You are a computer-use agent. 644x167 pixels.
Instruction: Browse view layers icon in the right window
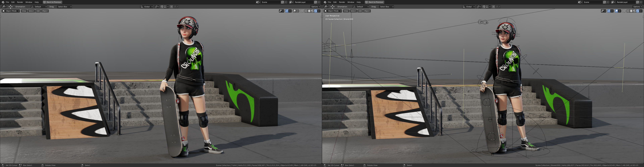[613, 2]
